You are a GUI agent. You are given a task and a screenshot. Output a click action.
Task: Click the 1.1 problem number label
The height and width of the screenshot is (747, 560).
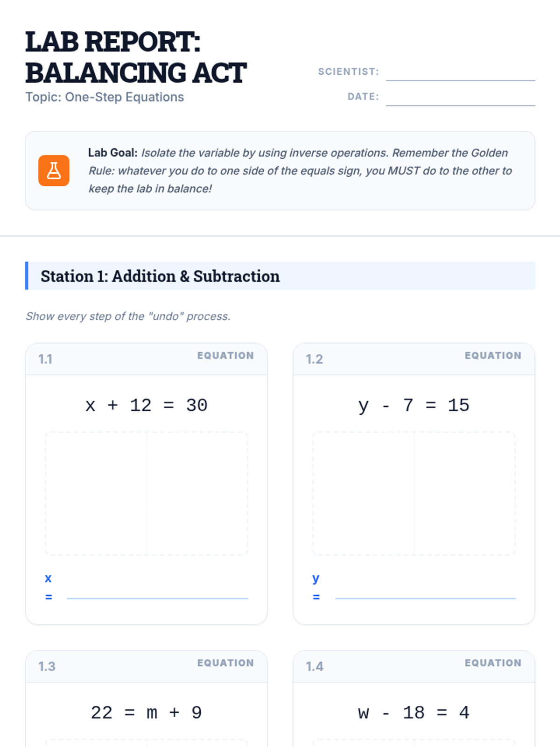pos(45,359)
